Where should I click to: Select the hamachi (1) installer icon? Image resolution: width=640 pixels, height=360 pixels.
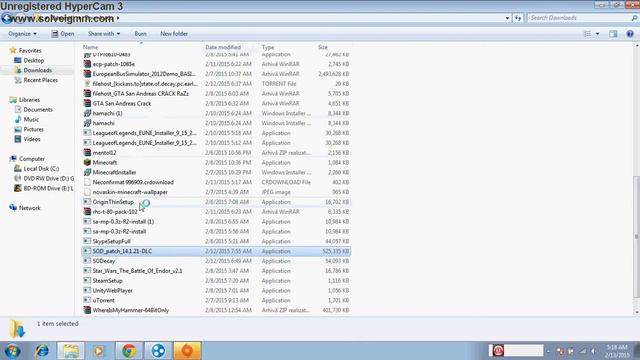87,113
